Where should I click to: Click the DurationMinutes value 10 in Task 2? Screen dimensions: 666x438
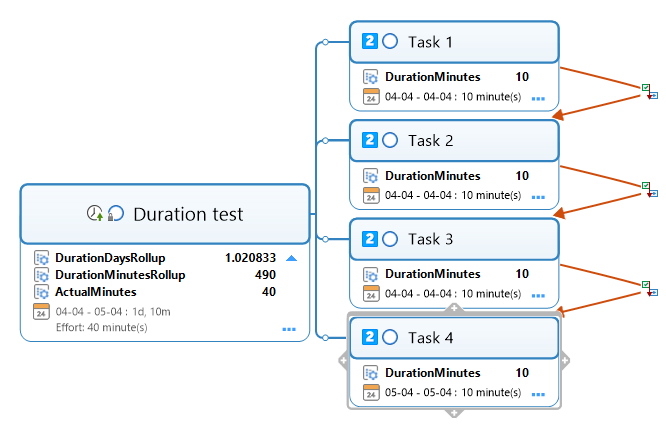(x=522, y=175)
